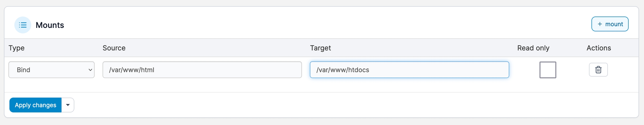Select the Source column header
Viewport: 644px width, 125px height.
(114, 48)
